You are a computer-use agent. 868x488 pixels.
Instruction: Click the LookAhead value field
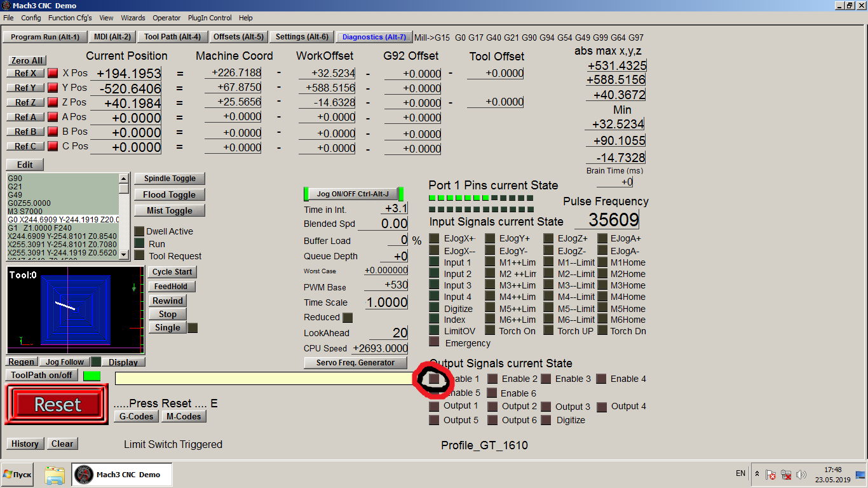(x=389, y=333)
